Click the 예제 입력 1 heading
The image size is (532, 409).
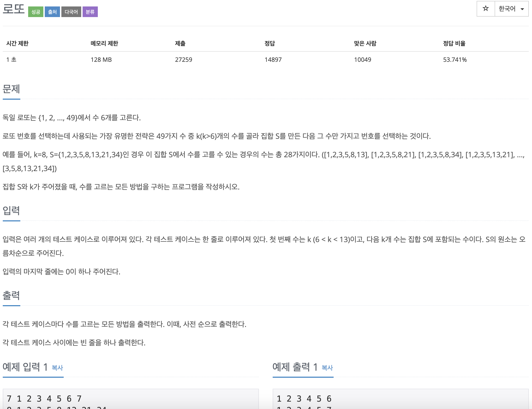coord(25,367)
